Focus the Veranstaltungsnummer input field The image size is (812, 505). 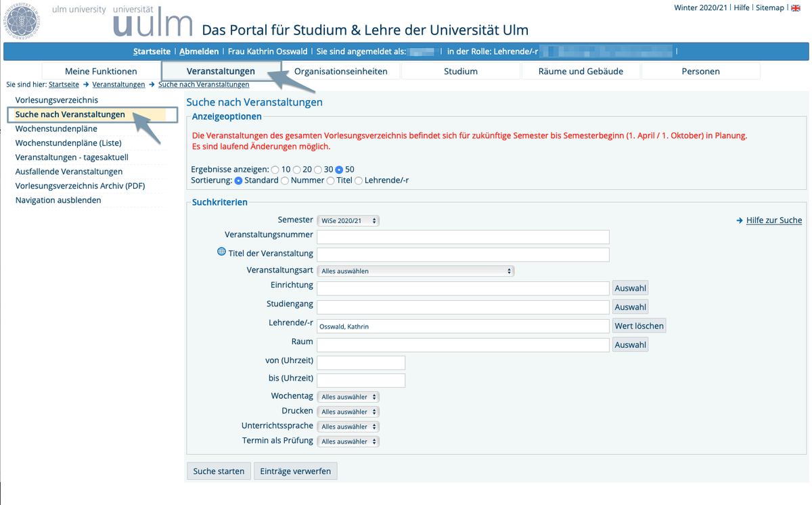coord(464,237)
